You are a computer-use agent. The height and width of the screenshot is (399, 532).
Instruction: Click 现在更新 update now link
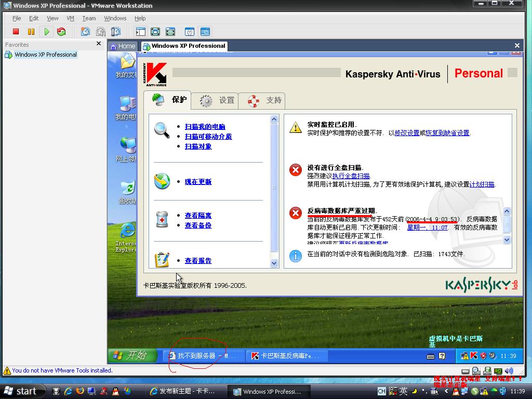pos(198,181)
